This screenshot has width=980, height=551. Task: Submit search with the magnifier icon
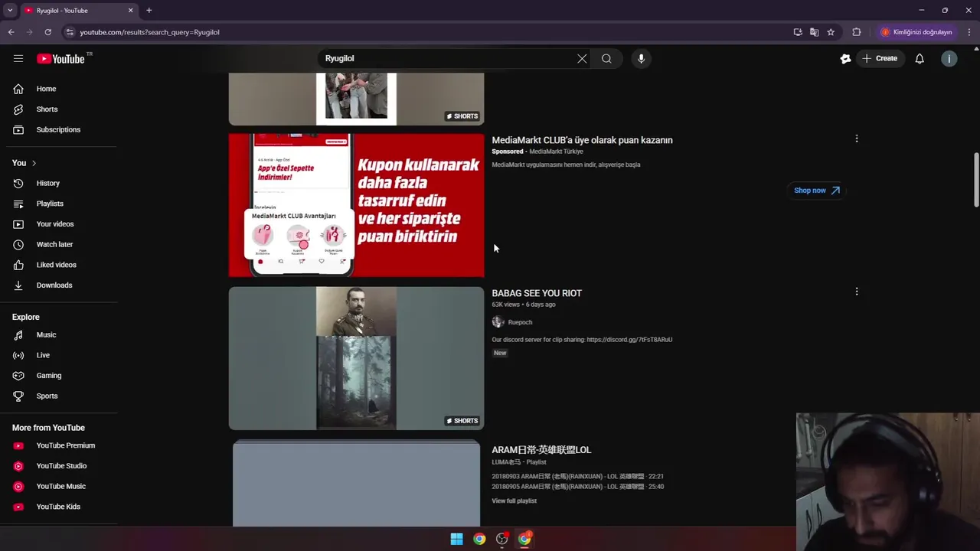point(606,58)
